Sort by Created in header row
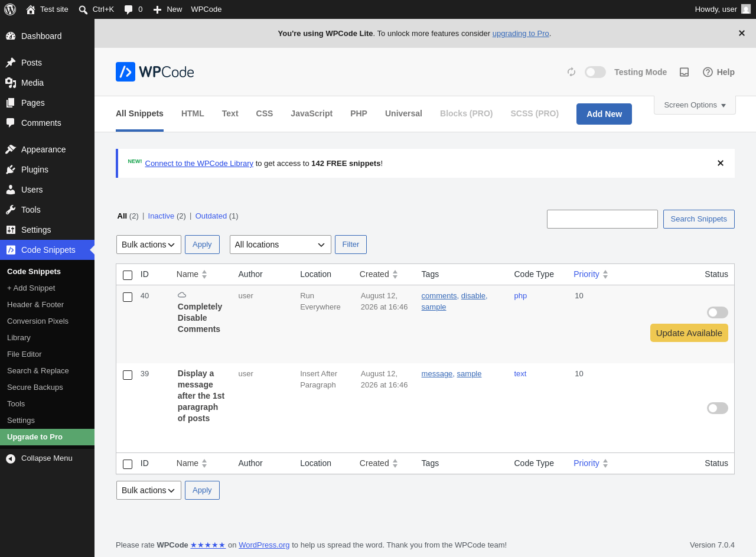The image size is (756, 557). 379,274
